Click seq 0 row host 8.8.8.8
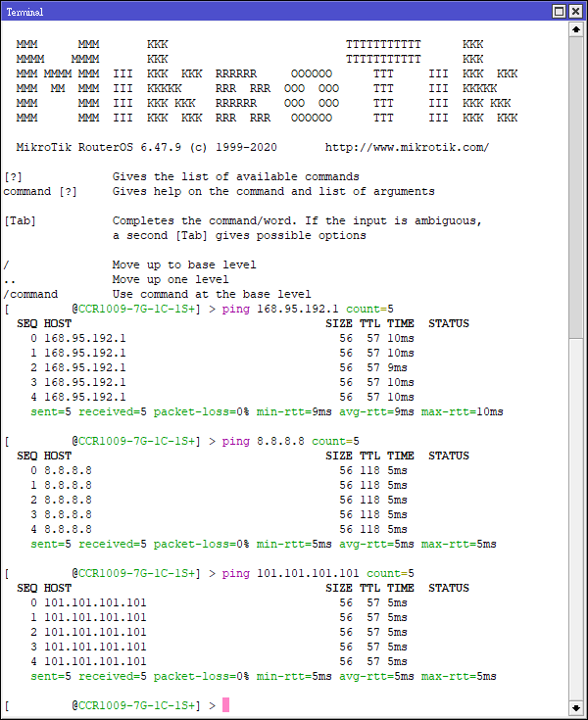Screen dimensions: 588x720 [x=68, y=470]
